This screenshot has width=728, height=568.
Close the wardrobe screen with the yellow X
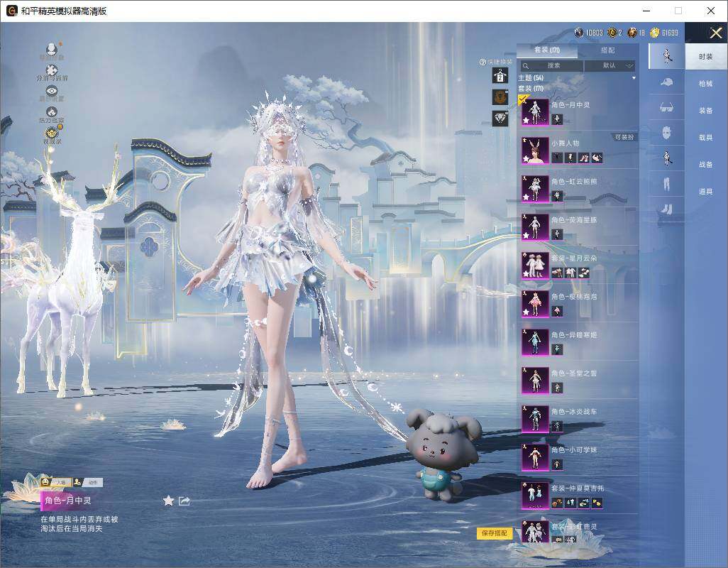(x=715, y=33)
